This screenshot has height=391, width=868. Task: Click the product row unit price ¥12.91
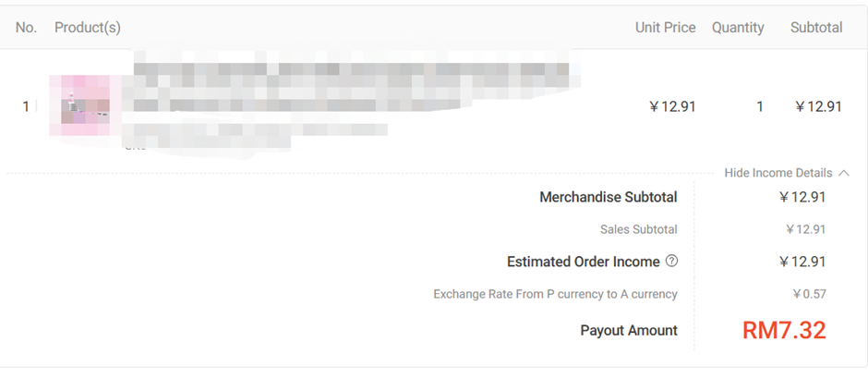point(672,106)
